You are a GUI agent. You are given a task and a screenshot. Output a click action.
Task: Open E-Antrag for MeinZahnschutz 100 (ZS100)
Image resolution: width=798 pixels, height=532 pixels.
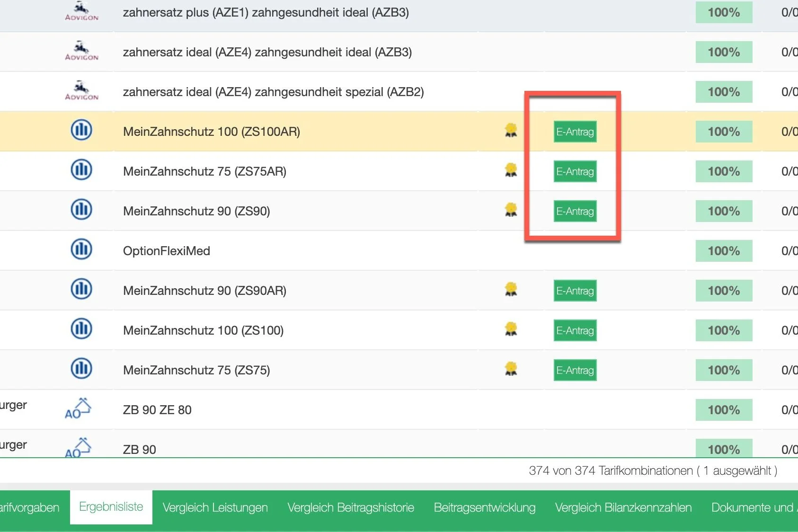point(575,330)
